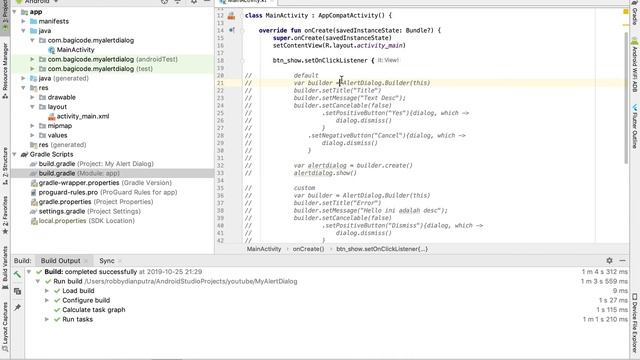The width and height of the screenshot is (640, 360).
Task: Open the Flutter Outline side panel
Action: coord(635,126)
